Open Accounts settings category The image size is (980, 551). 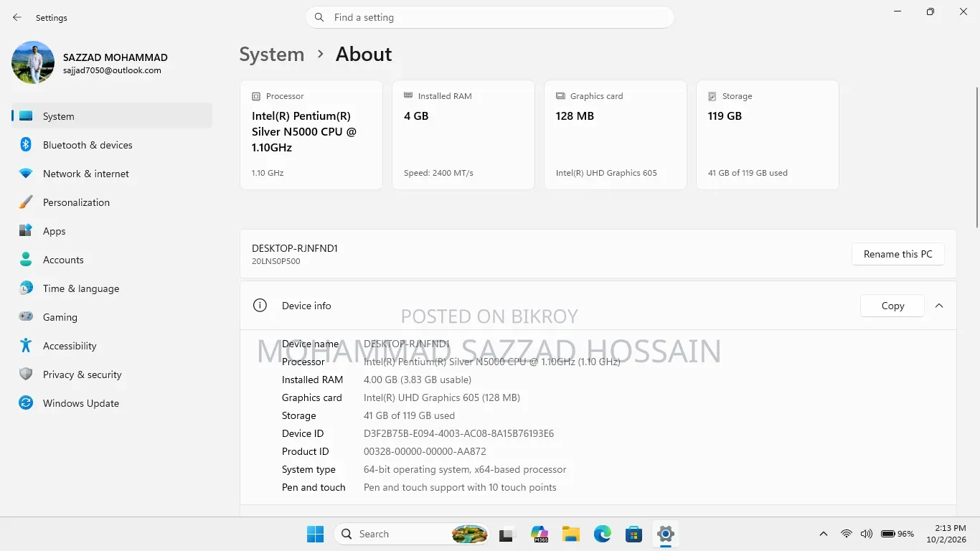tap(112, 260)
